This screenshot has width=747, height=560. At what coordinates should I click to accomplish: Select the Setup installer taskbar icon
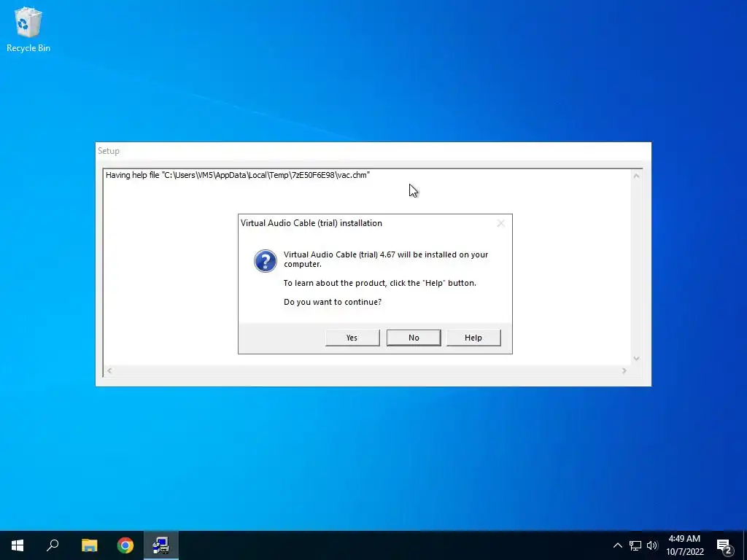click(161, 545)
